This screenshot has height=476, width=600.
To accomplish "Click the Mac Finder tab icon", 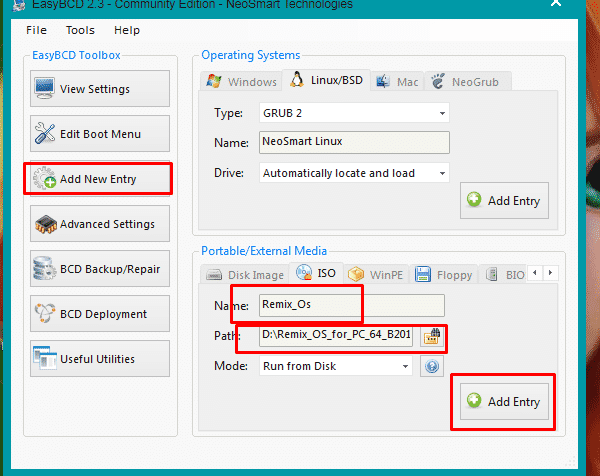I will tap(383, 82).
